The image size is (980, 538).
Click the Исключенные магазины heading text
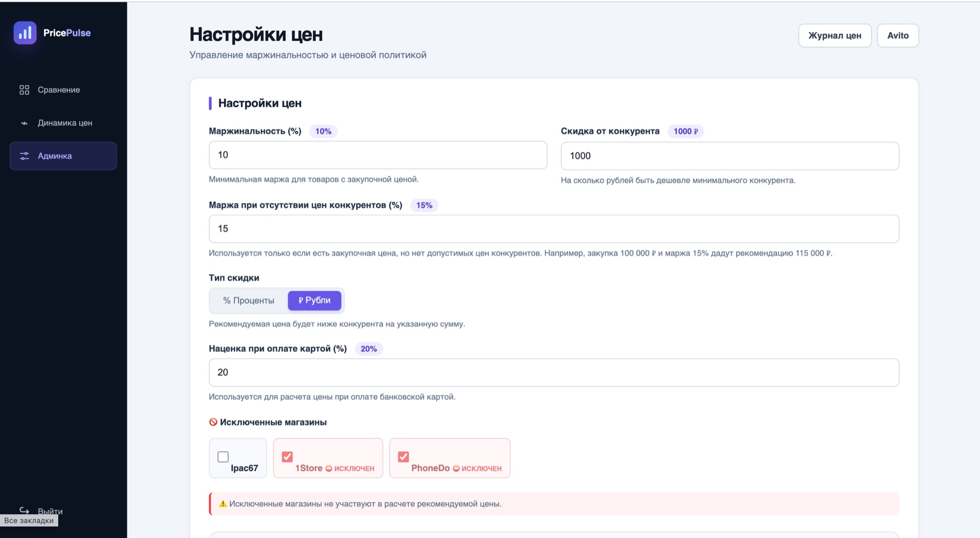tap(273, 422)
